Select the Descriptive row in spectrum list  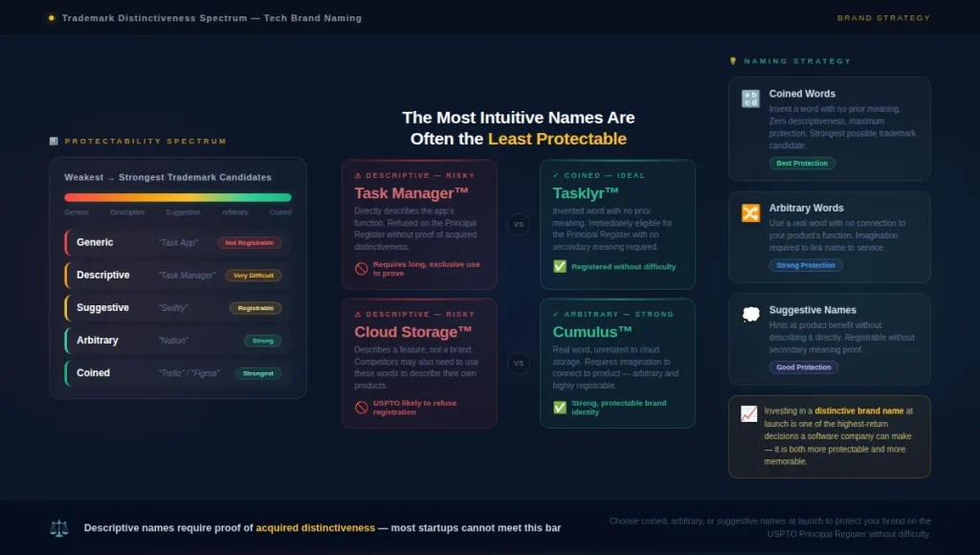pos(177,275)
